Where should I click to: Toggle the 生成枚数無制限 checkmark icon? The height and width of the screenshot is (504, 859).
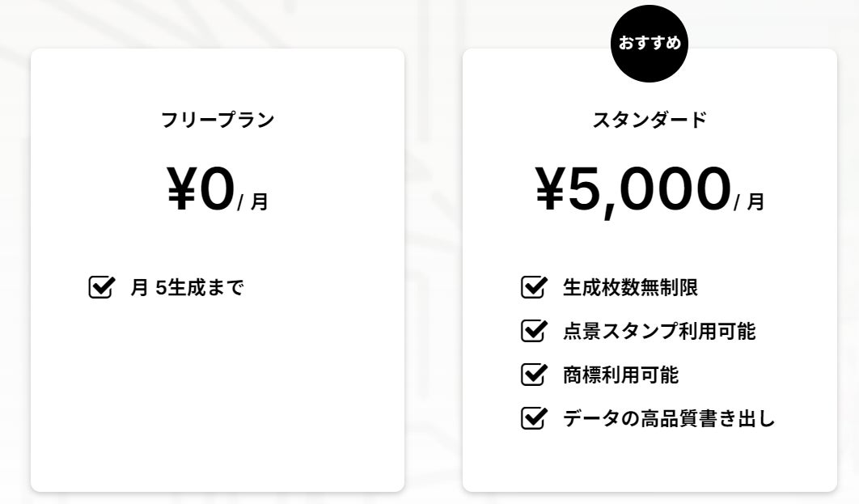(532, 287)
